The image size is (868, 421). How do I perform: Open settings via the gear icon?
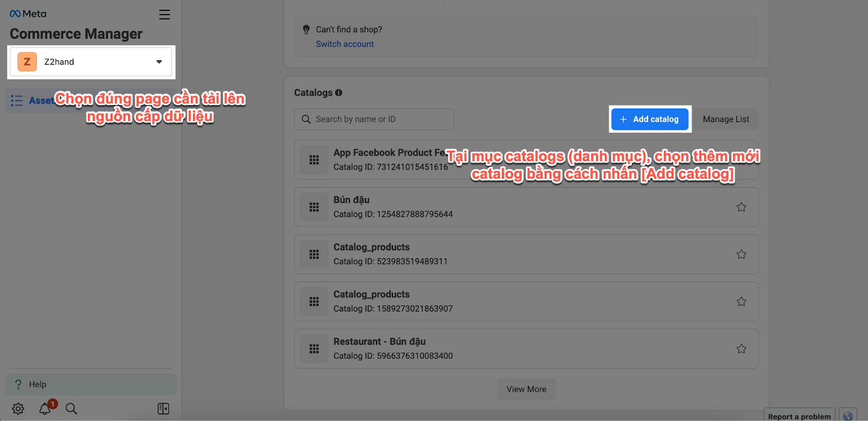pyautogui.click(x=18, y=409)
